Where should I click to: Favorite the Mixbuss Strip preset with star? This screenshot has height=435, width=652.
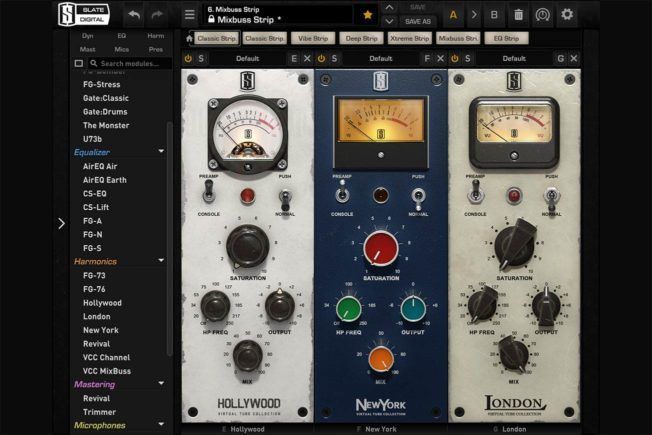[x=368, y=15]
